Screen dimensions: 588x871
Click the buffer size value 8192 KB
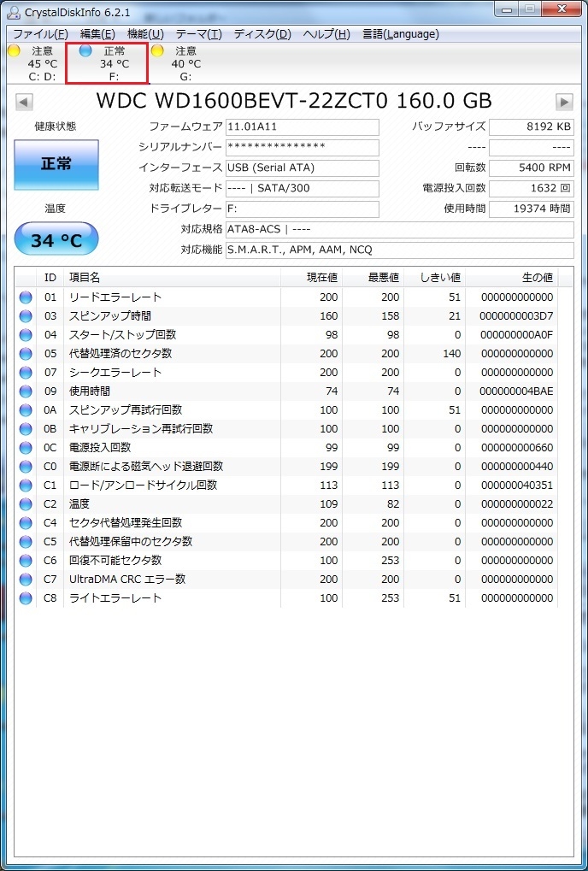(531, 127)
